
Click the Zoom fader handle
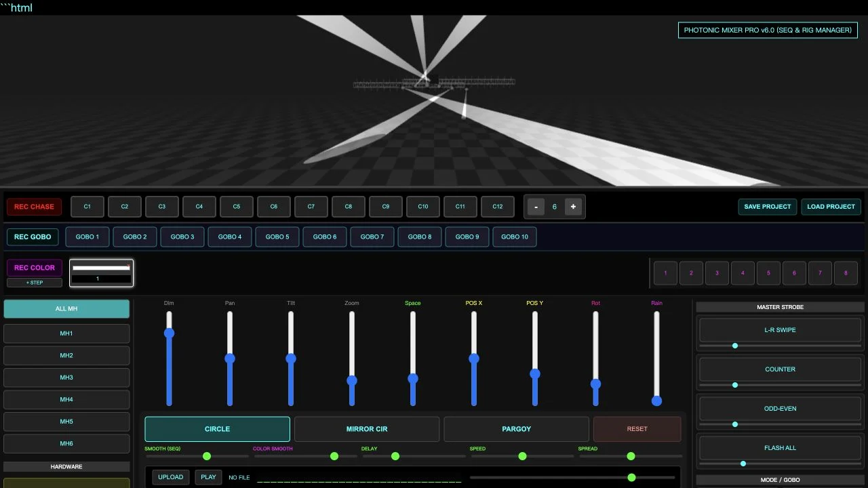(352, 380)
